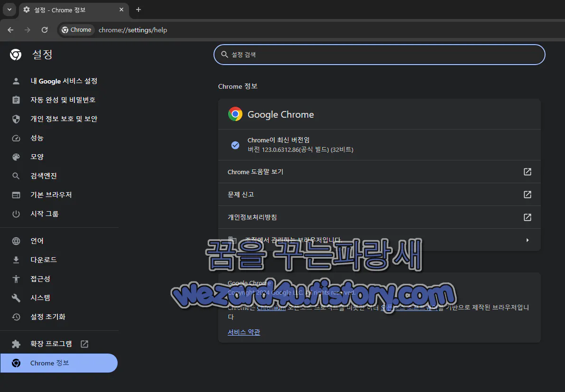565x392 pixels.
Task: Click the Google Chrome colored logo
Action: tap(235, 114)
